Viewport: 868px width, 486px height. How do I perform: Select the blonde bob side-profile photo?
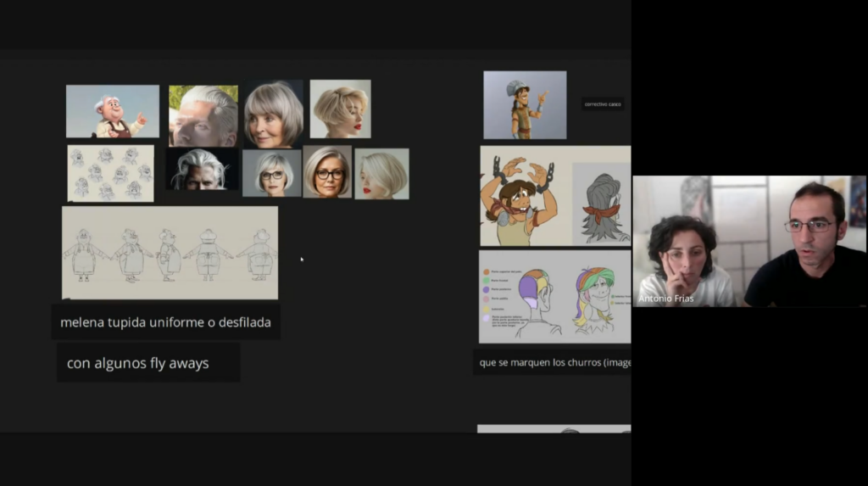pos(382,174)
